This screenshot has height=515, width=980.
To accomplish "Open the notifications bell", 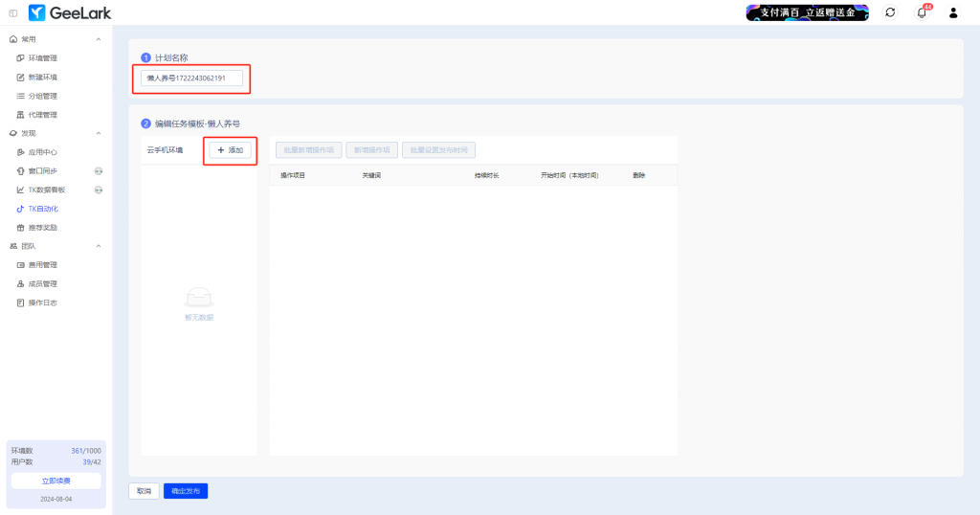I will [x=922, y=12].
